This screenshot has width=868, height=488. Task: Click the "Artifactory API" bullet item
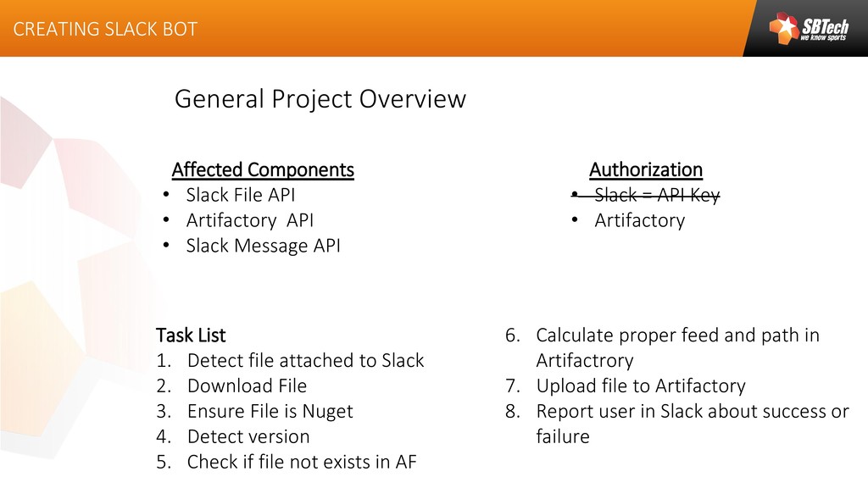(x=250, y=220)
